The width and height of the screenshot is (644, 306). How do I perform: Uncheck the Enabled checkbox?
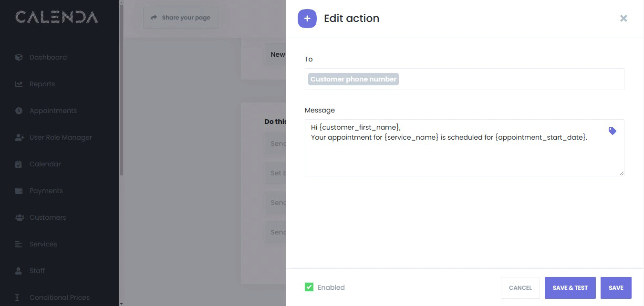309,287
